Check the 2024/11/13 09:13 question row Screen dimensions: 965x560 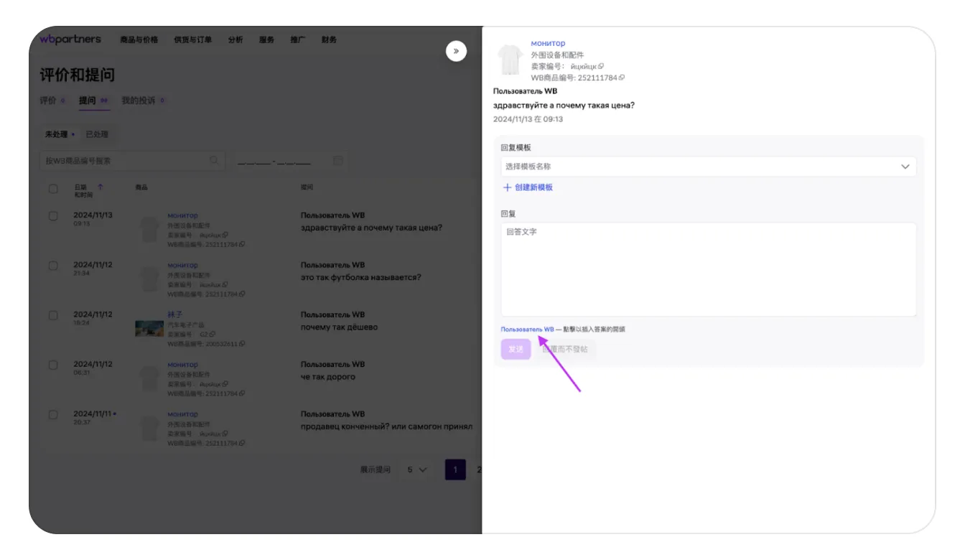click(53, 215)
